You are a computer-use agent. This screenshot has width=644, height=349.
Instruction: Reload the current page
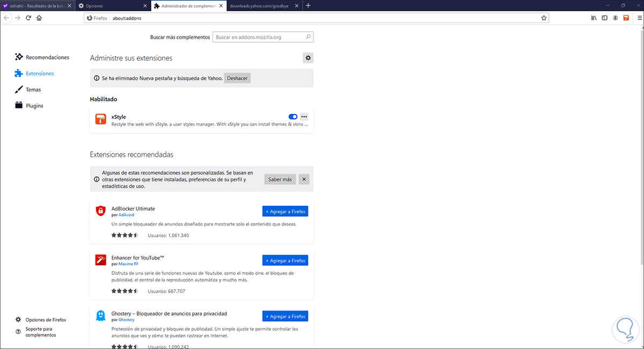point(28,18)
